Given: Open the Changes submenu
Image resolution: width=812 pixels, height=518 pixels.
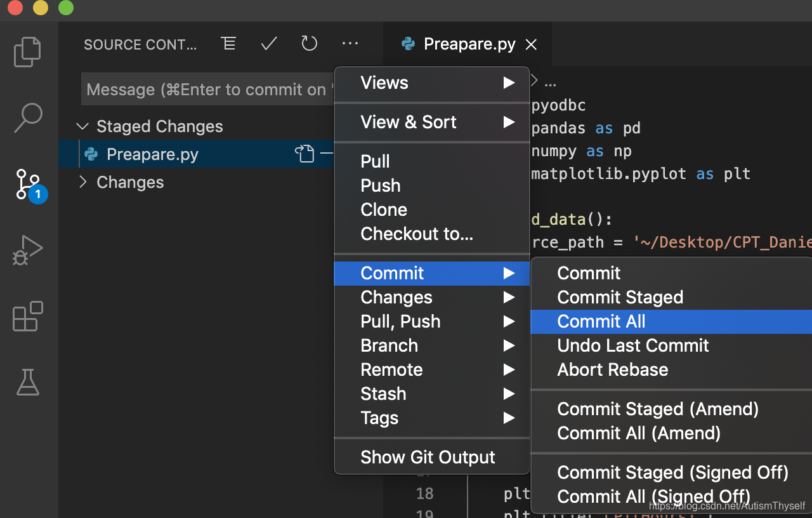Looking at the screenshot, I should point(432,298).
